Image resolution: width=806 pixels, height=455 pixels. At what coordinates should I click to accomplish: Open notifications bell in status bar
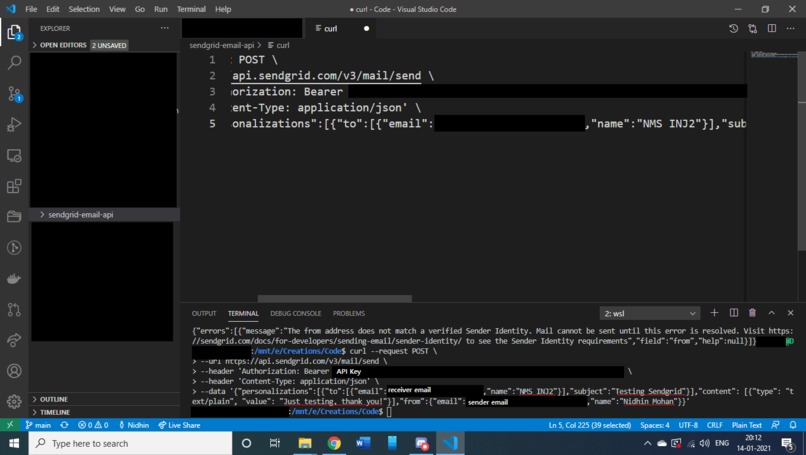[793, 425]
